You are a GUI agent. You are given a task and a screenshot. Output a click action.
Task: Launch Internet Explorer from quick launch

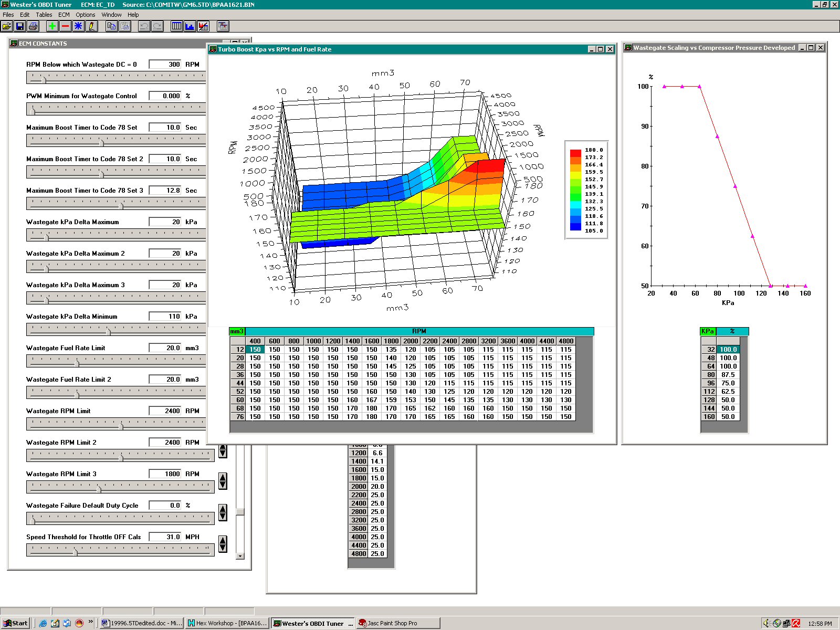pos(43,623)
